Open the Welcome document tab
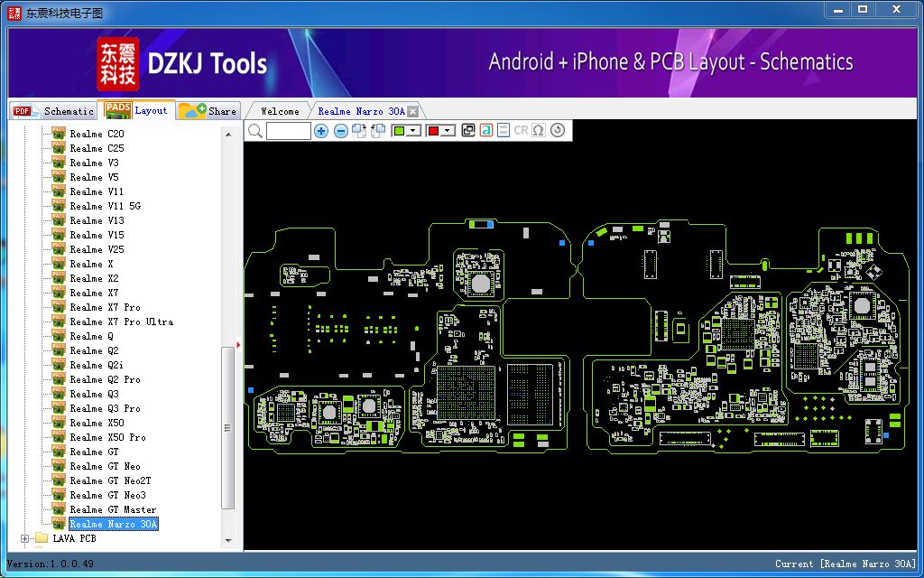 [280, 111]
